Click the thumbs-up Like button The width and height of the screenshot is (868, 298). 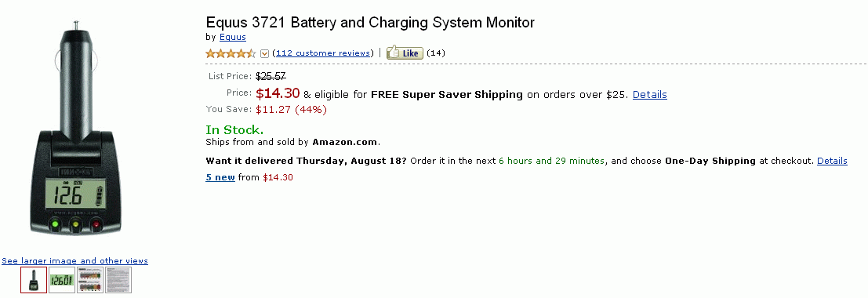pos(405,53)
